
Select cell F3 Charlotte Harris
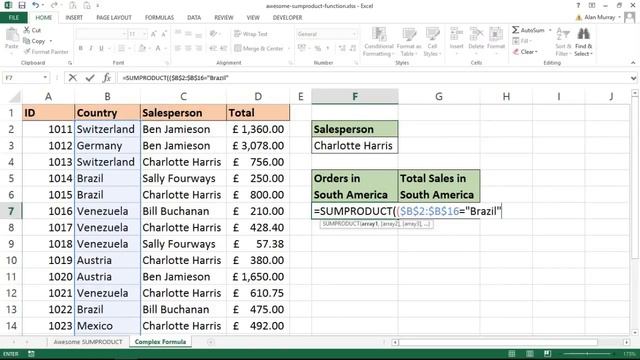(x=355, y=146)
